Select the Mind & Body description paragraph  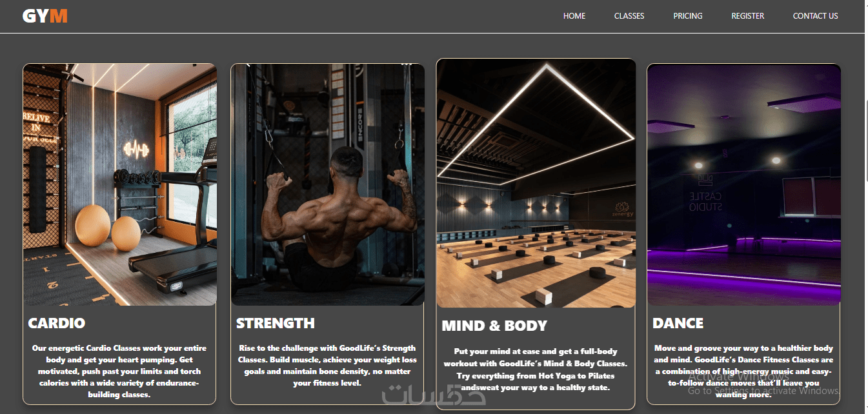[536, 370]
